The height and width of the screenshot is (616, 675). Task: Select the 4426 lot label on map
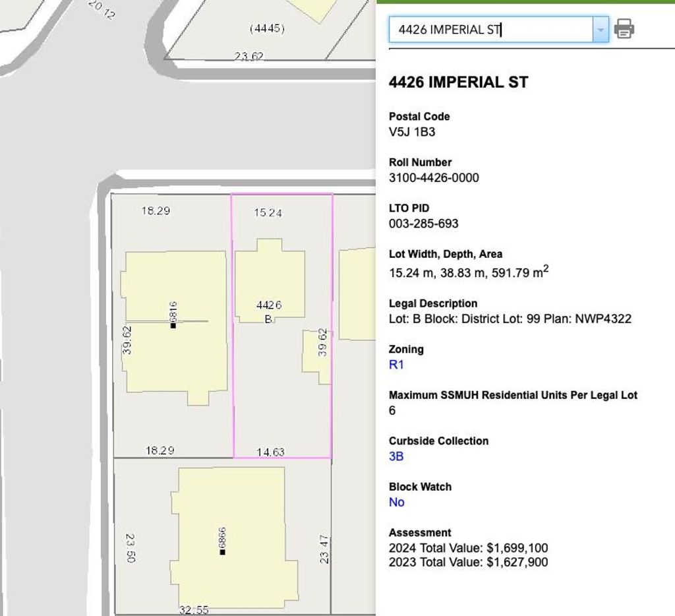(269, 305)
